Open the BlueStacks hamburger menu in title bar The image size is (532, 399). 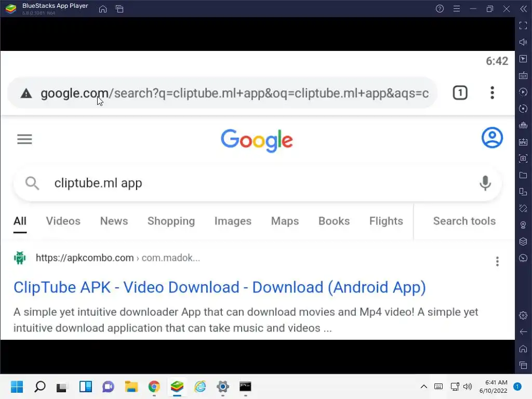click(457, 9)
